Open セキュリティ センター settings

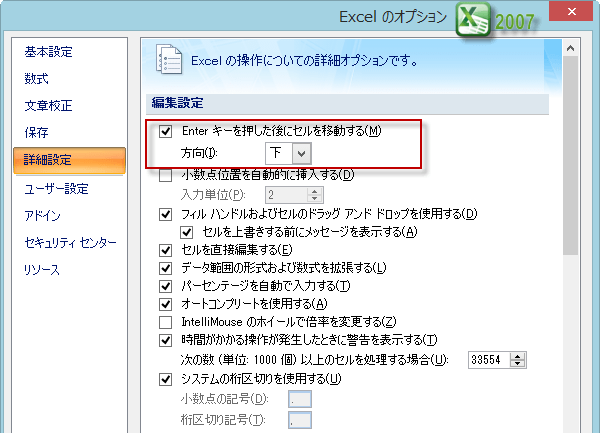pos(70,243)
